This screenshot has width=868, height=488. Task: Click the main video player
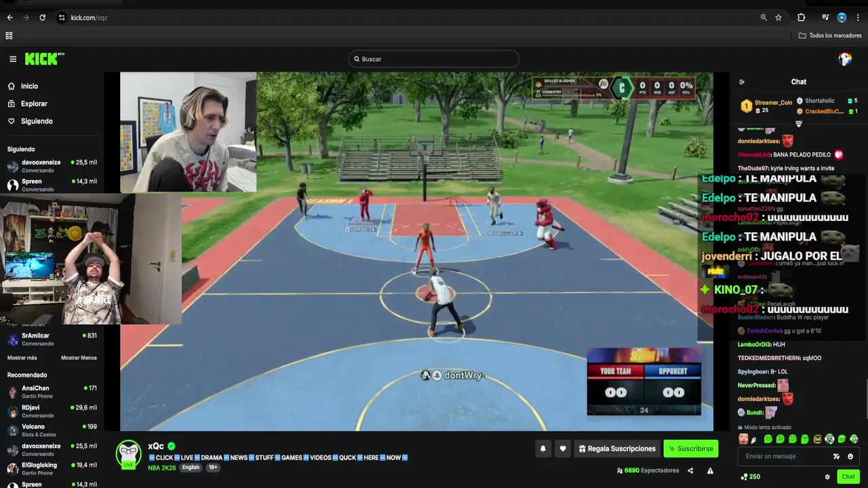point(416,251)
